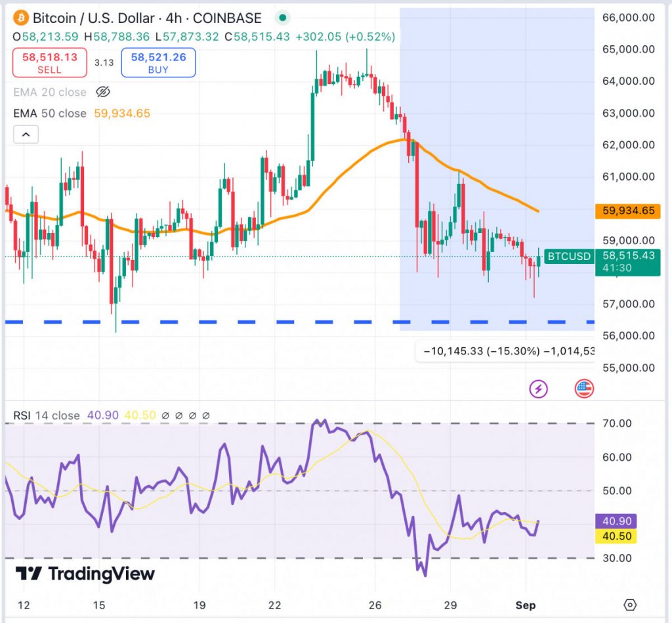
Task: Click the purple 40.90 RSI axis label
Action: [616, 521]
